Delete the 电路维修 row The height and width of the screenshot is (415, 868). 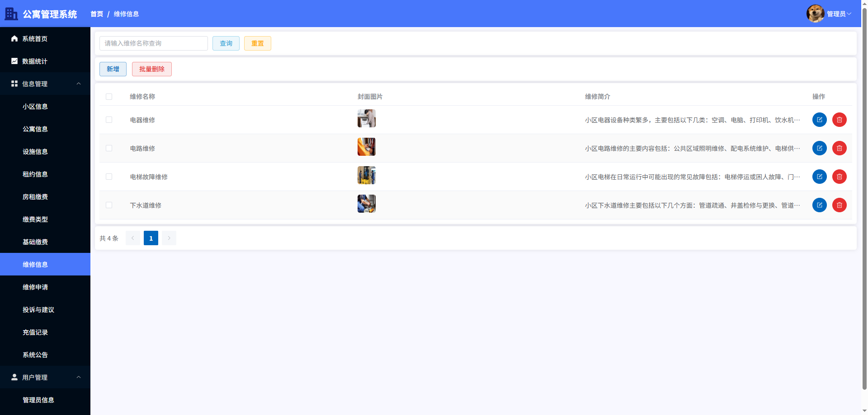840,148
